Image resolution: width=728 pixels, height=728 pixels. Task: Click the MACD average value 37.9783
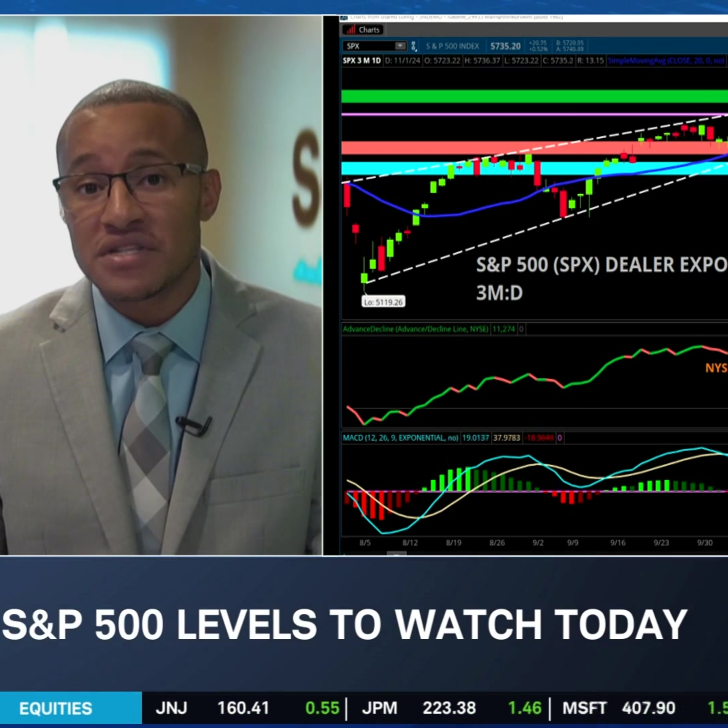[x=506, y=438]
